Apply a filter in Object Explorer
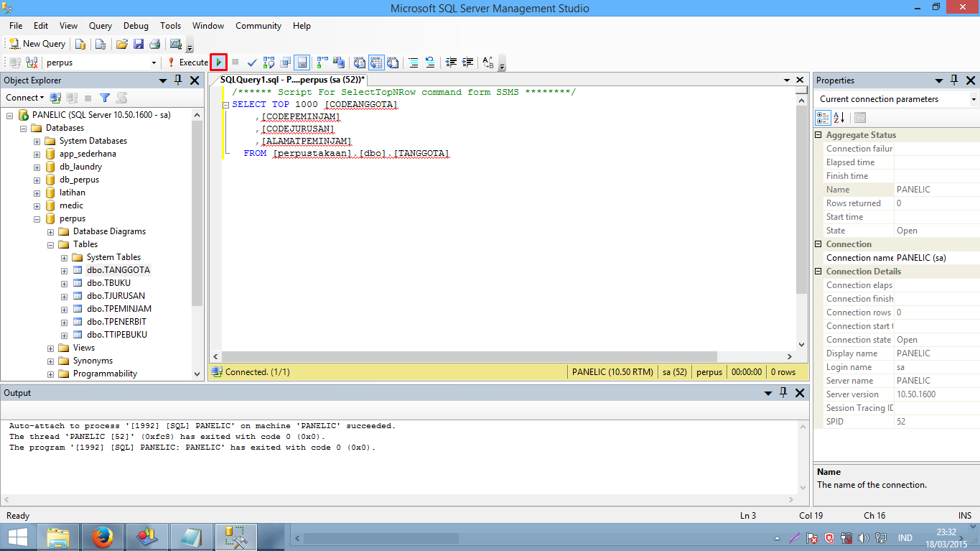Image resolution: width=980 pixels, height=551 pixels. click(x=105, y=97)
